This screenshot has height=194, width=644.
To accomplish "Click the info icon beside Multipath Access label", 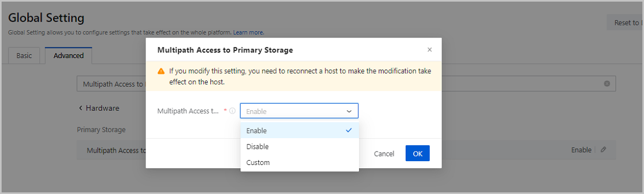I will click(x=232, y=111).
